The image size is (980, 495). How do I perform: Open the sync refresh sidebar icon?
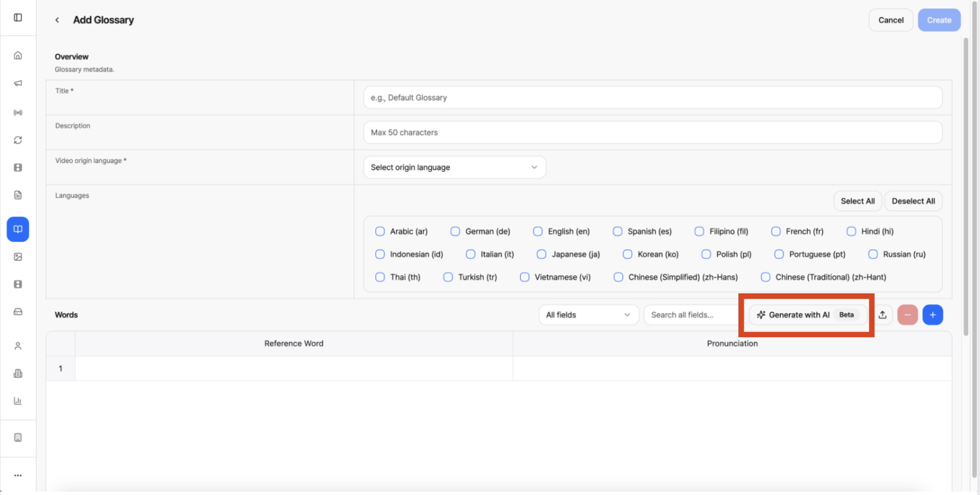coord(18,140)
